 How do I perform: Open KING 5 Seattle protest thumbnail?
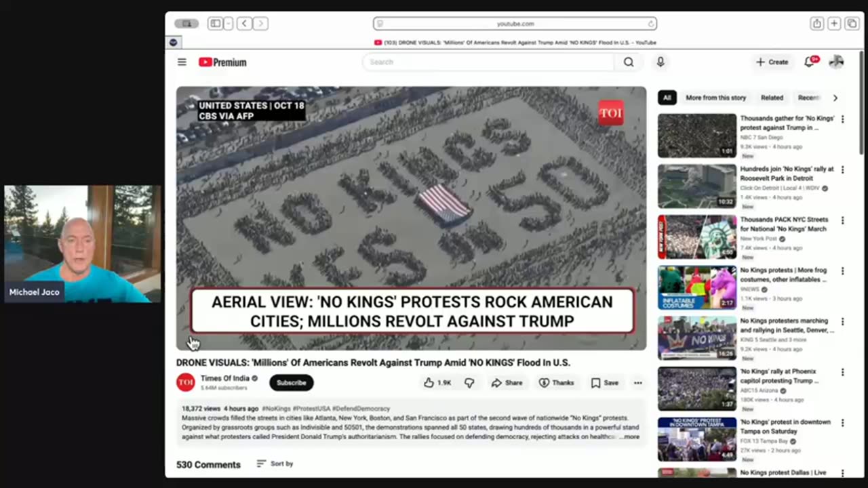(697, 338)
